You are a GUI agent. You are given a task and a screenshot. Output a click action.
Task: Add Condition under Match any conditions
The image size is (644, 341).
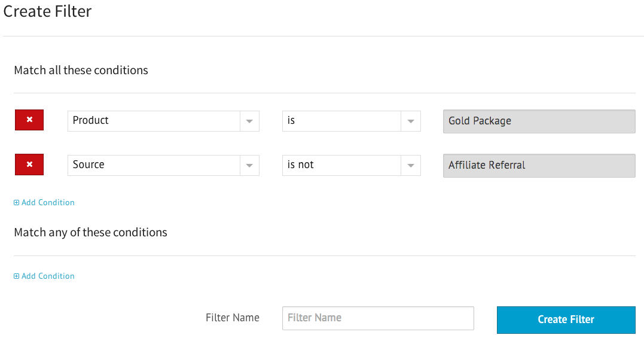point(44,276)
